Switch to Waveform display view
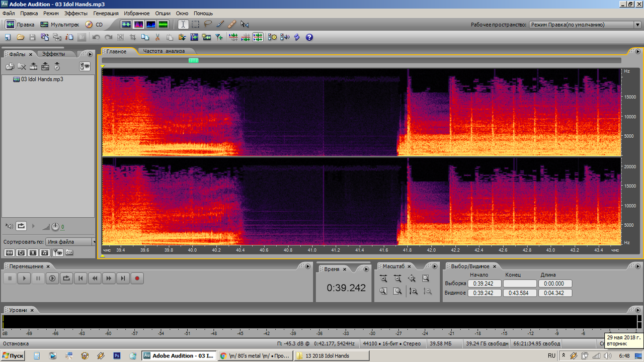The image size is (644, 362). [x=126, y=24]
